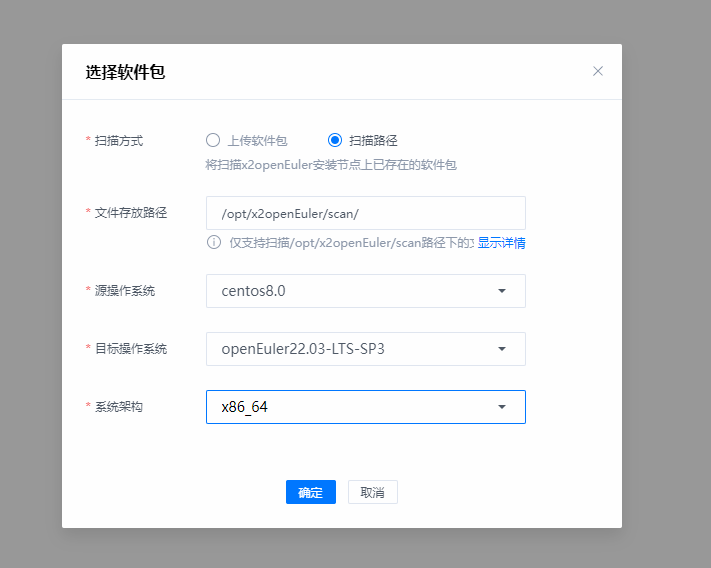The height and width of the screenshot is (568, 711).
Task: Click the openEuler22.03-LTS-SP3 value in 目标操作系统 box
Action: [x=302, y=349]
